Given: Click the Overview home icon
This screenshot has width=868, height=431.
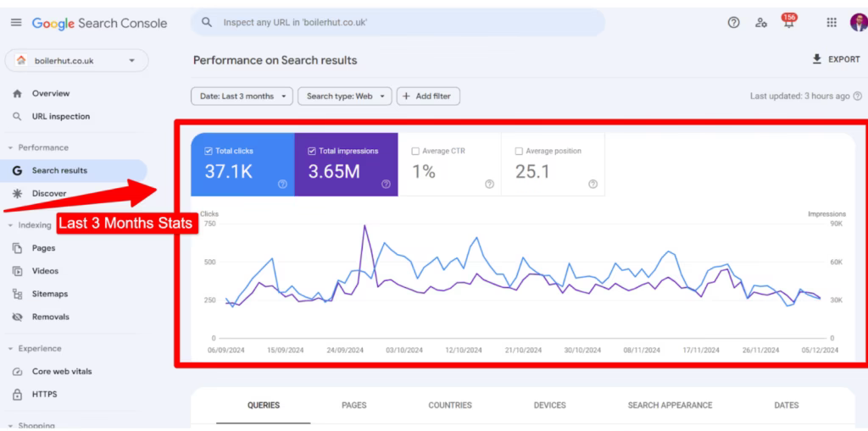Looking at the screenshot, I should click(x=17, y=93).
